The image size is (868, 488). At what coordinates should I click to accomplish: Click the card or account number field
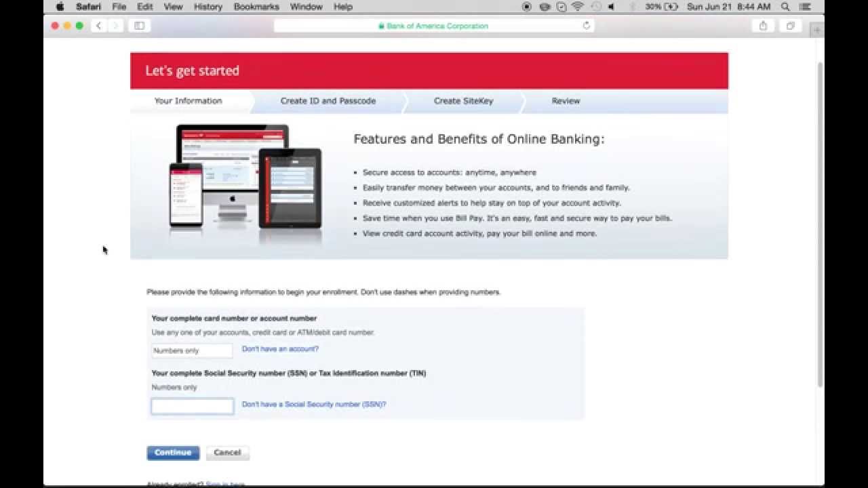point(192,350)
